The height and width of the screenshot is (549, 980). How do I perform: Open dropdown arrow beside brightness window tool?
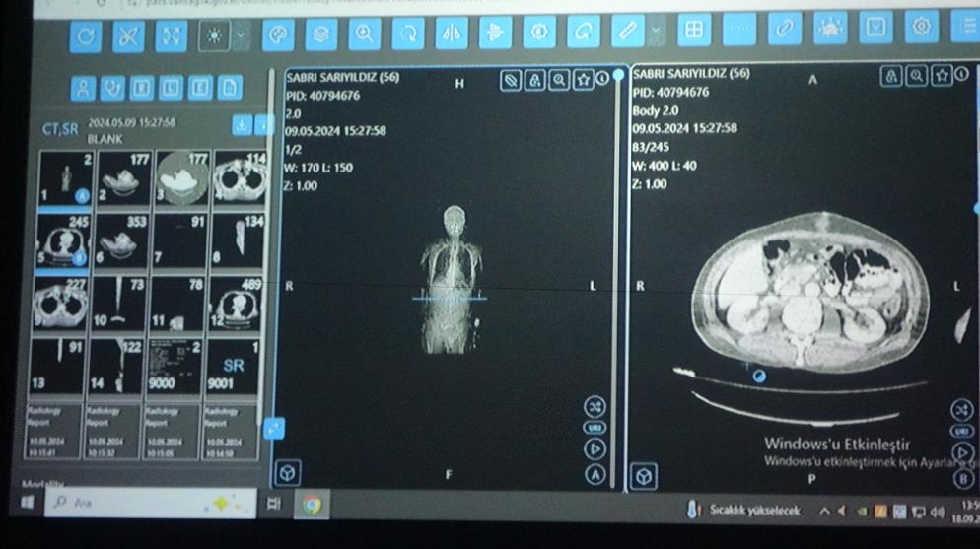click(241, 35)
